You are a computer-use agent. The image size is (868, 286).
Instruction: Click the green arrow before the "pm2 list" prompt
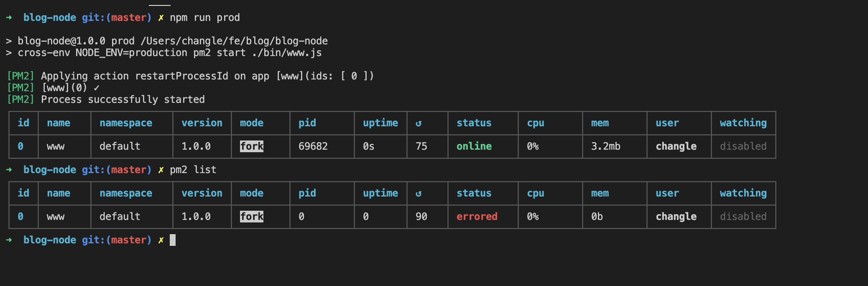(9, 170)
